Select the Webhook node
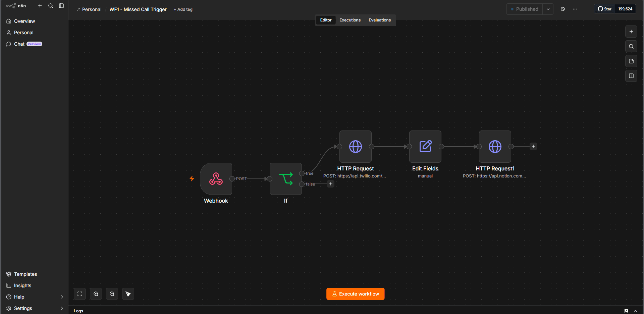Screen dimensions: 644x314 click(216, 179)
